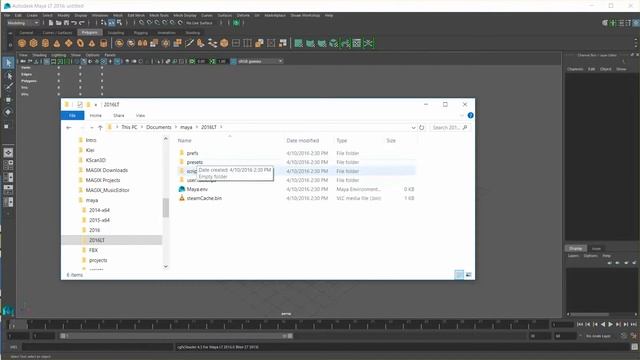Click the Redo icon in Maya status line
Screen dimensions: 640x360
coord(82,23)
